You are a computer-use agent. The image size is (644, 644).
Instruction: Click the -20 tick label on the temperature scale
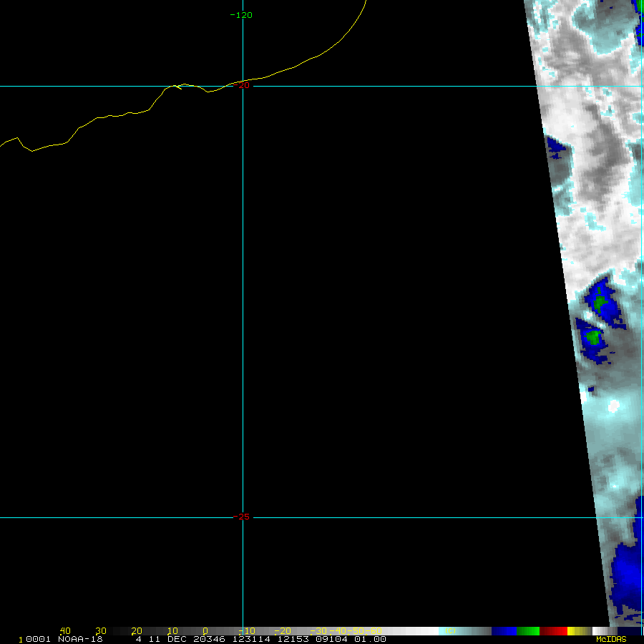(282, 631)
